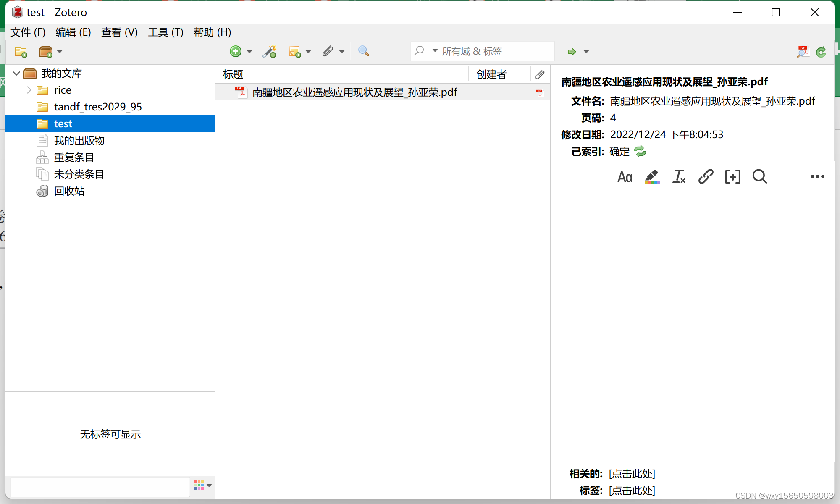This screenshot has height=504, width=840.
Task: Open 我的出版物
Action: 79,141
